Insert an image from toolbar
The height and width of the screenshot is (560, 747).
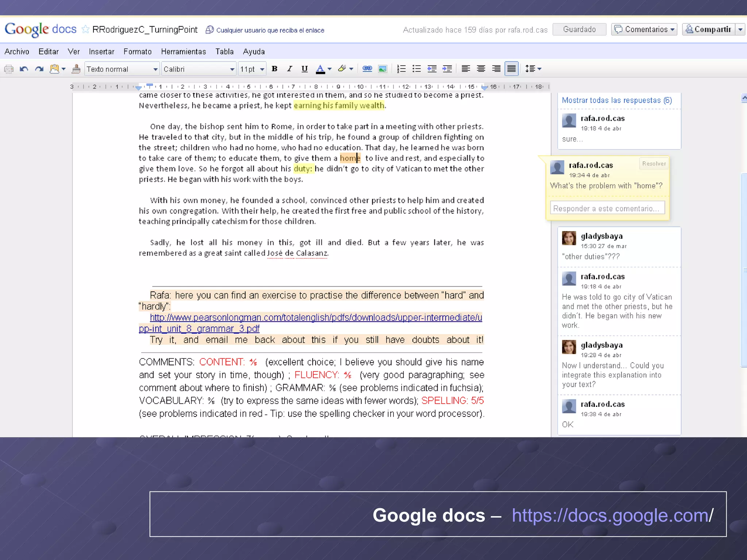(x=383, y=69)
